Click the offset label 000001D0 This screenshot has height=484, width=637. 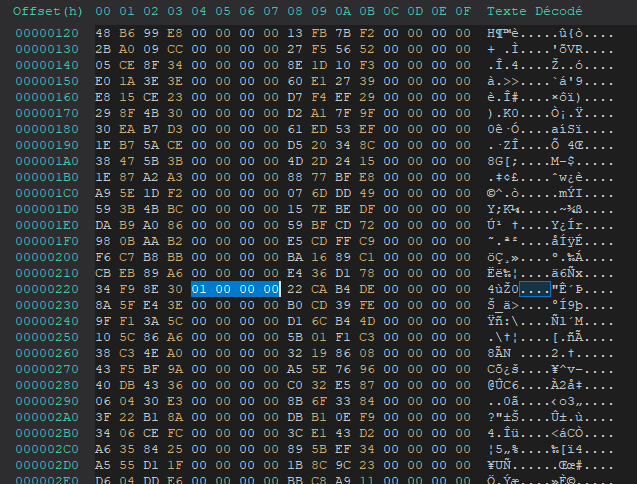pyautogui.click(x=47, y=209)
